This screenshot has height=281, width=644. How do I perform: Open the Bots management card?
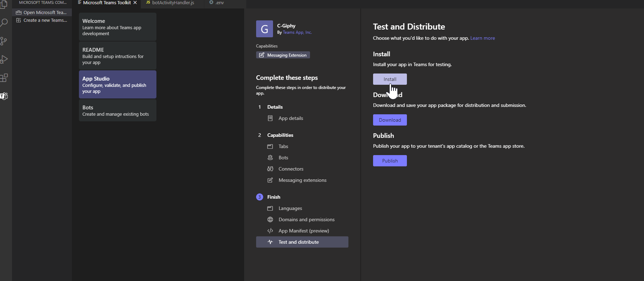pyautogui.click(x=118, y=110)
